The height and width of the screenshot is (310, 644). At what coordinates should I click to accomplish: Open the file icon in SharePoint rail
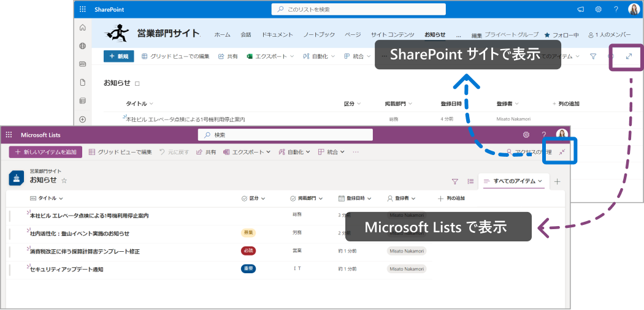pyautogui.click(x=83, y=83)
